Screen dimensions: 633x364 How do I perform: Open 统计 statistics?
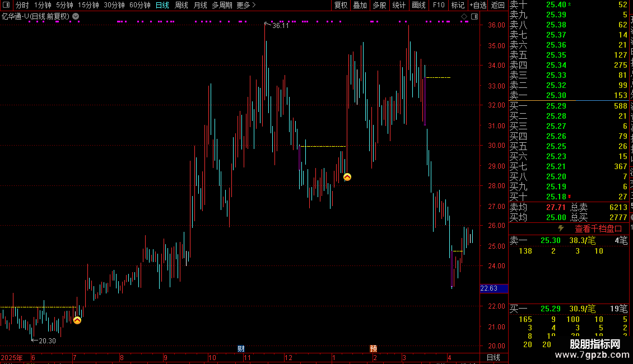tap(399, 5)
